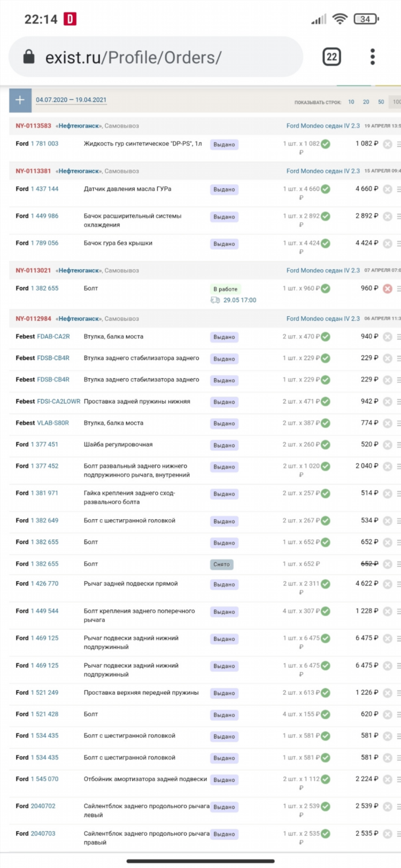Open part number 1 789 056
The height and width of the screenshot is (868, 401).
click(x=44, y=243)
